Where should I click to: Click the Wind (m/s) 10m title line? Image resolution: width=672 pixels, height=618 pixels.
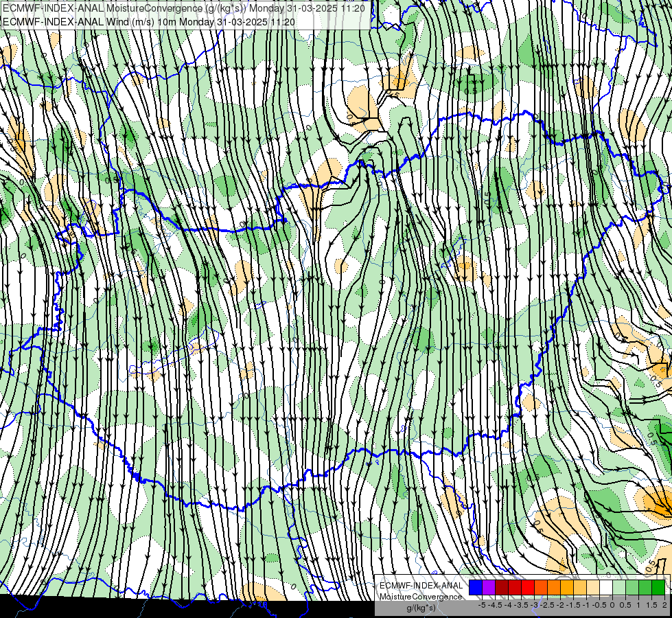[149, 21]
